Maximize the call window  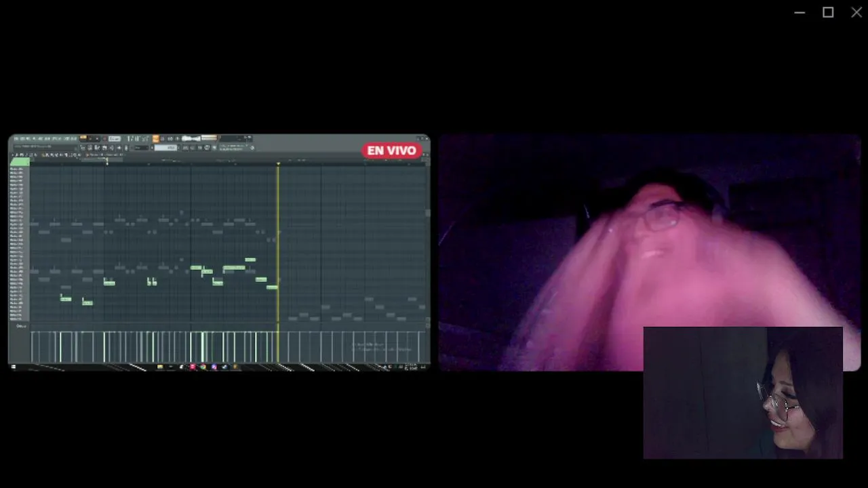(828, 12)
